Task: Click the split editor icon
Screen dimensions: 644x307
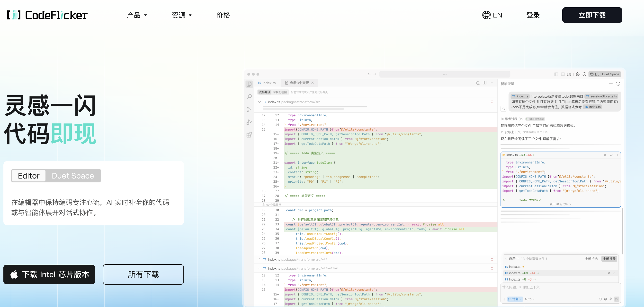Action: coord(484,83)
